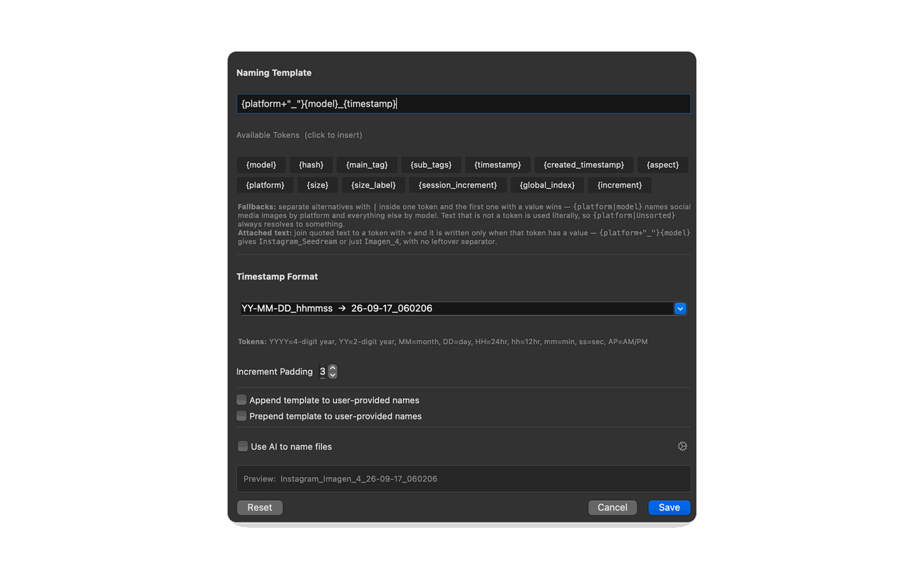Reset the naming template
This screenshot has height=578, width=924.
point(259,507)
